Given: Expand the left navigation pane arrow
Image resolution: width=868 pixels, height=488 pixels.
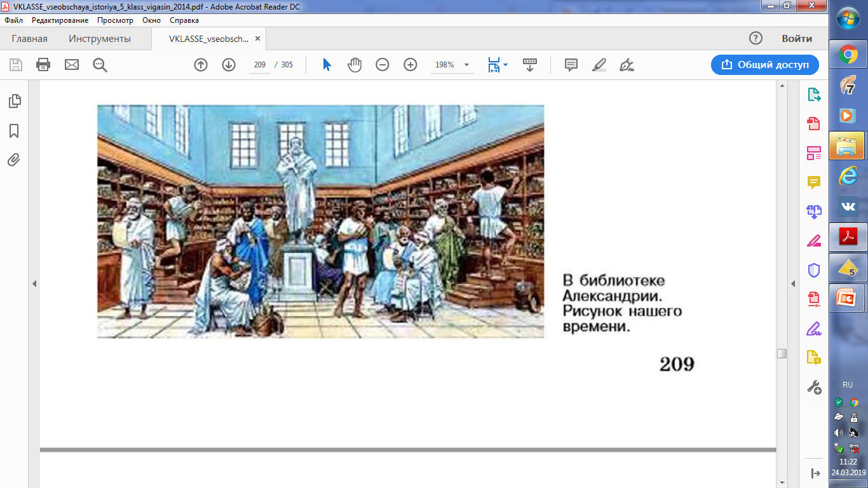Looking at the screenshot, I should pos(35,283).
